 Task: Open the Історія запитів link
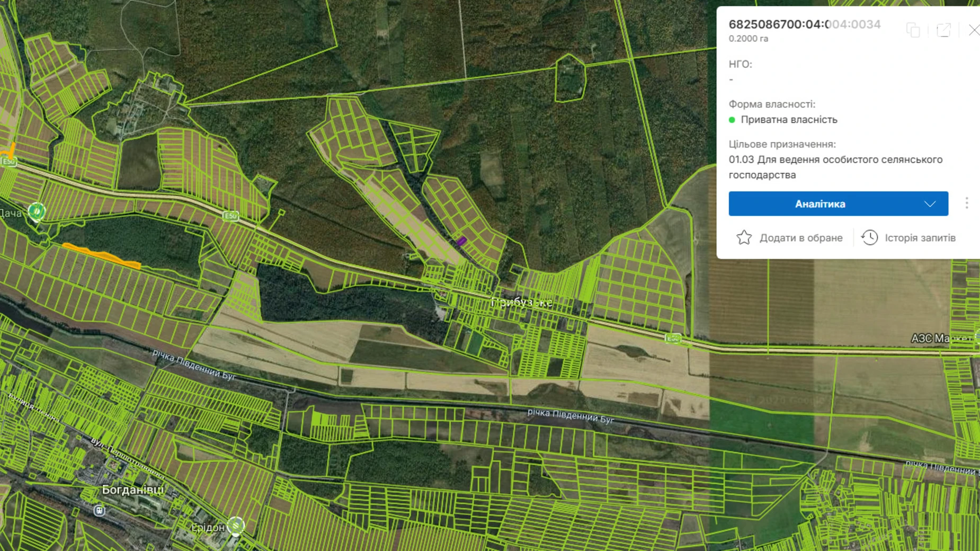[x=920, y=238]
